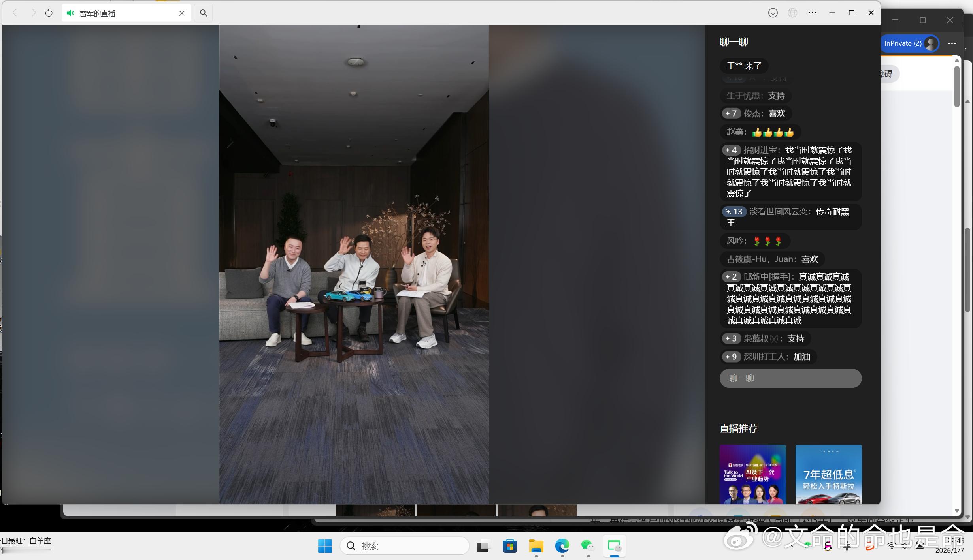Open the three-dot more menu
The image size is (973, 560).
[812, 13]
